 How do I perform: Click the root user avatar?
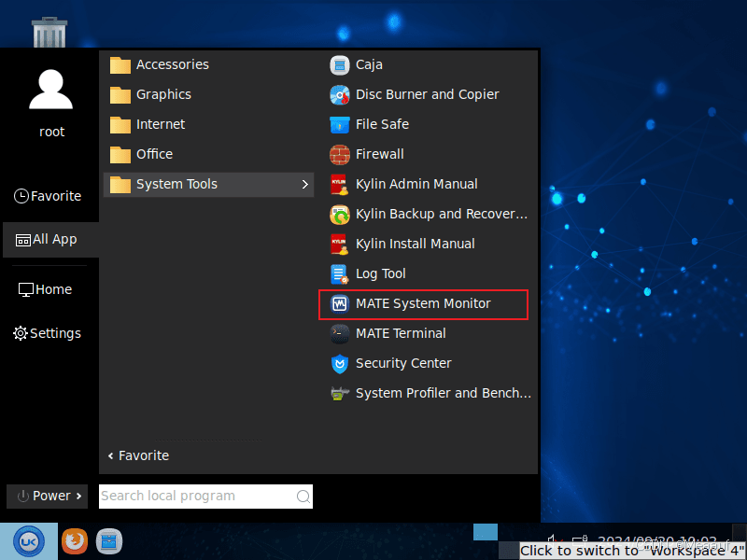51,90
